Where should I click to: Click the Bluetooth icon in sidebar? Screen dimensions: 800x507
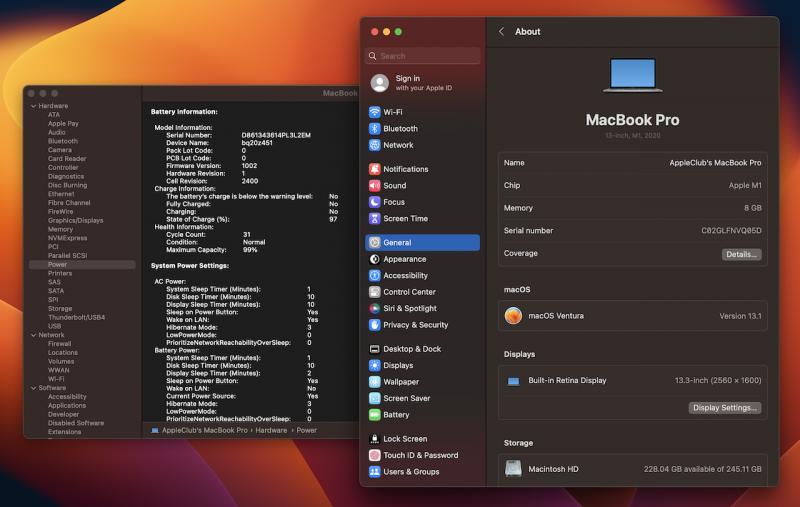[374, 128]
